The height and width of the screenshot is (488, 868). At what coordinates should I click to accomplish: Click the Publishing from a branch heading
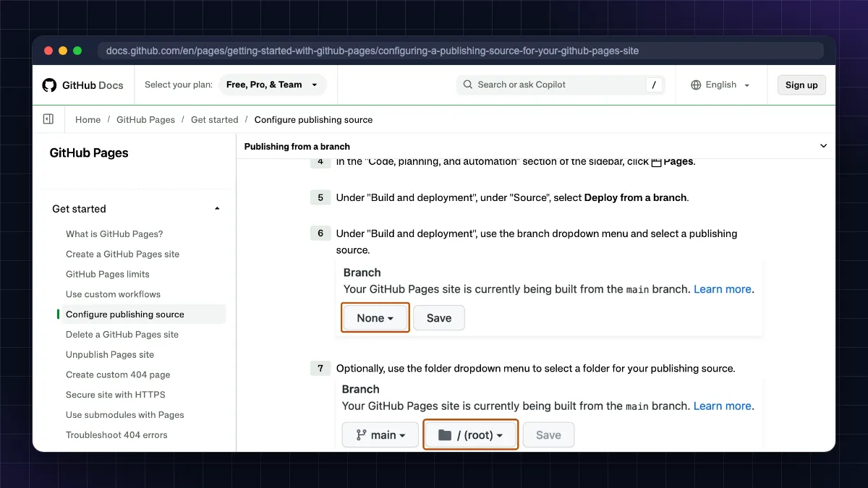tap(297, 146)
